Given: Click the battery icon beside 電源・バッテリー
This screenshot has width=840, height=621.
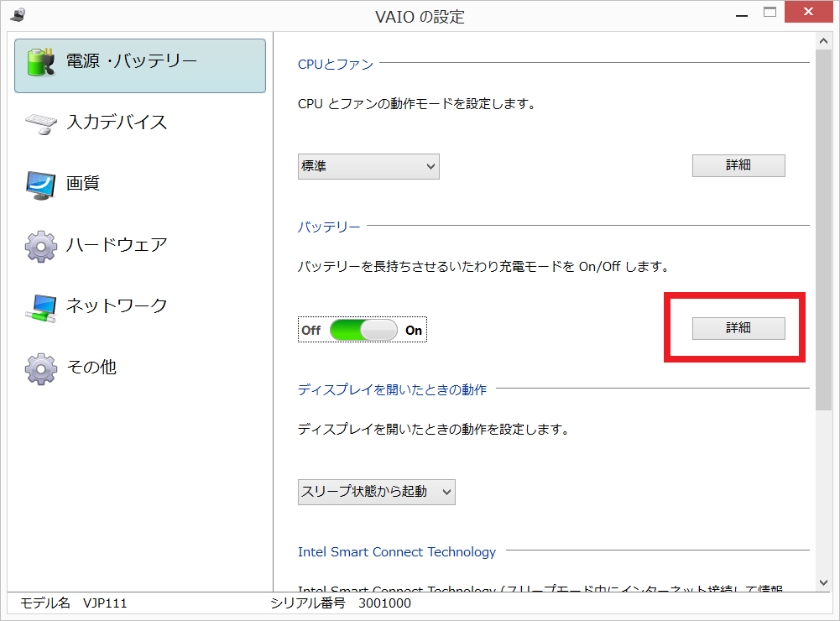Looking at the screenshot, I should pyautogui.click(x=41, y=63).
